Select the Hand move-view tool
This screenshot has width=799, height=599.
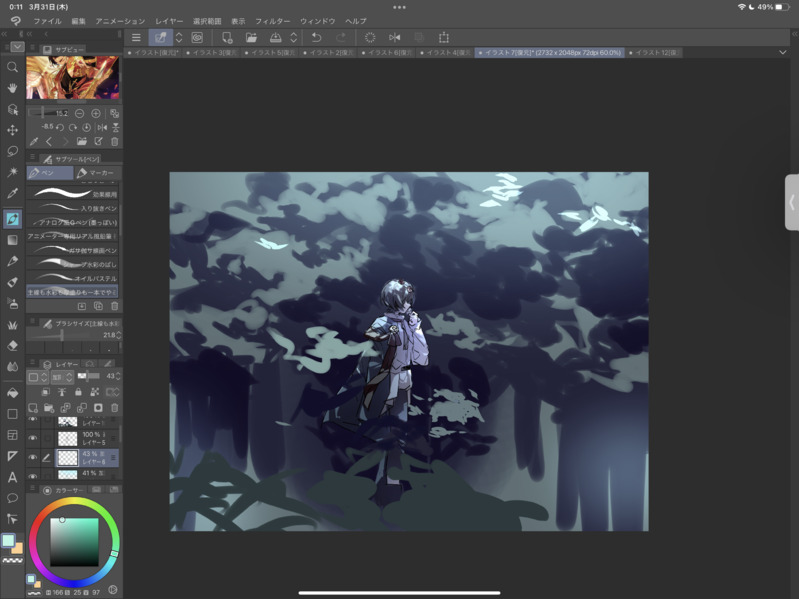click(12, 88)
